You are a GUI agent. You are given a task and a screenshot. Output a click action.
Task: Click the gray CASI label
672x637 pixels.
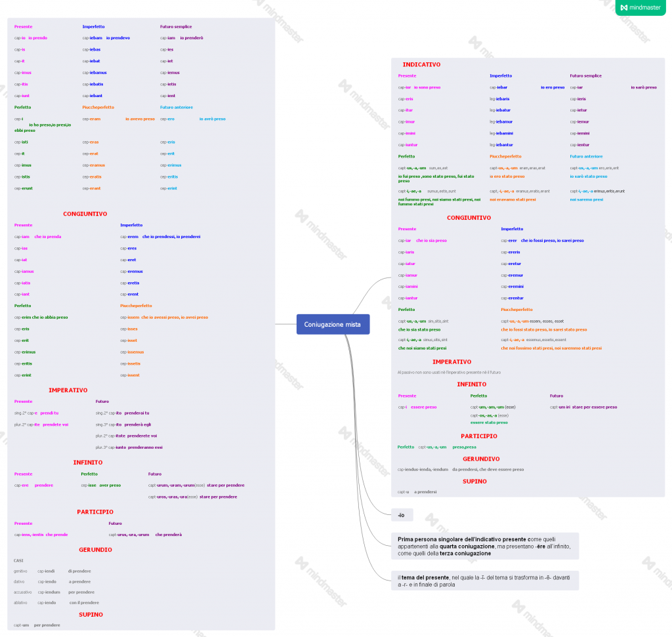[x=18, y=560]
